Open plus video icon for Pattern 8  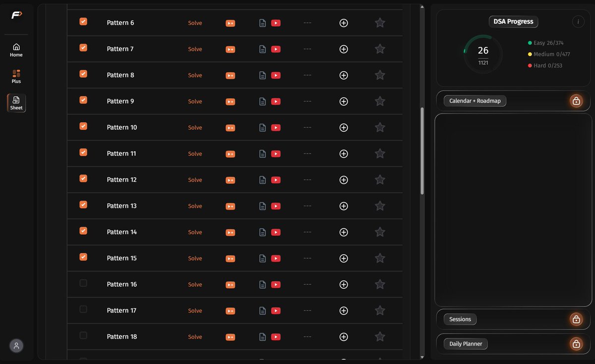230,75
